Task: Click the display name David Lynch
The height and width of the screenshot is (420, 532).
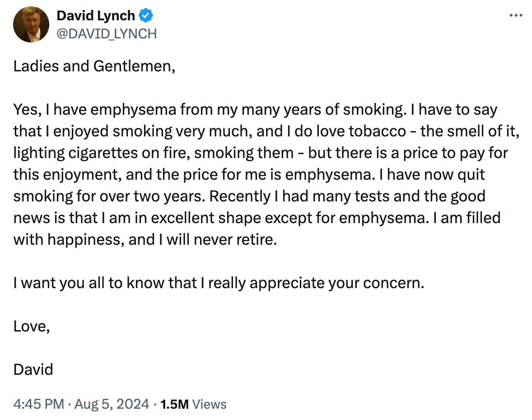Action: point(95,15)
